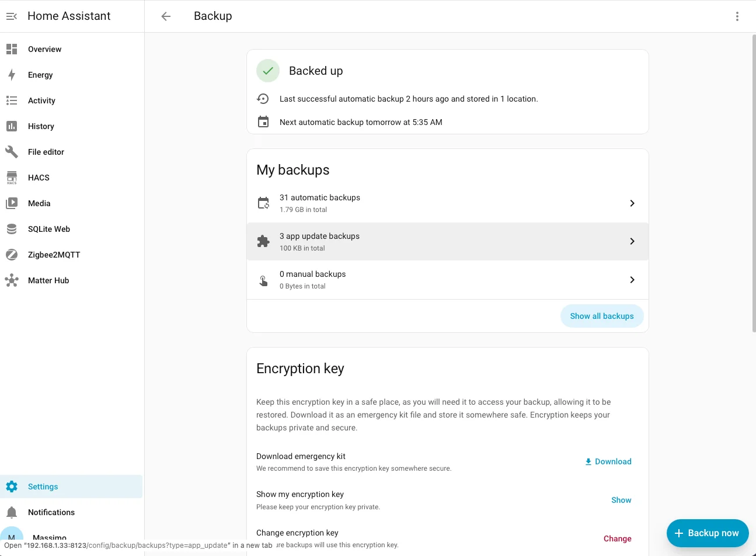
Task: Show my encryption key
Action: (x=621, y=500)
